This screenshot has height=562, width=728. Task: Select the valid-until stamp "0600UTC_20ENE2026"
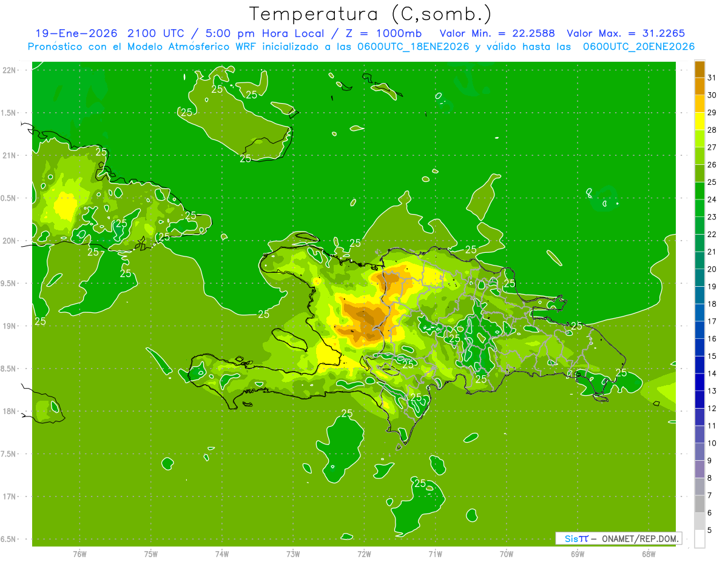639,47
